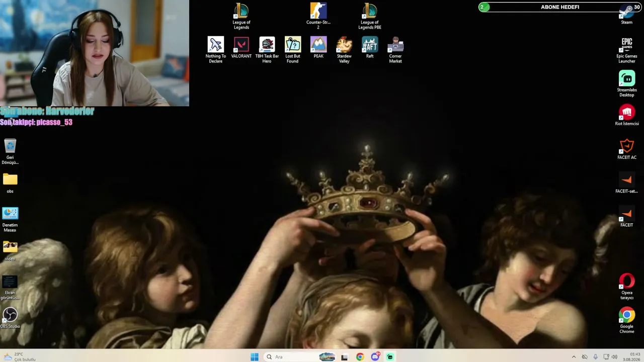Open the microphone tray indicator

click(x=595, y=357)
